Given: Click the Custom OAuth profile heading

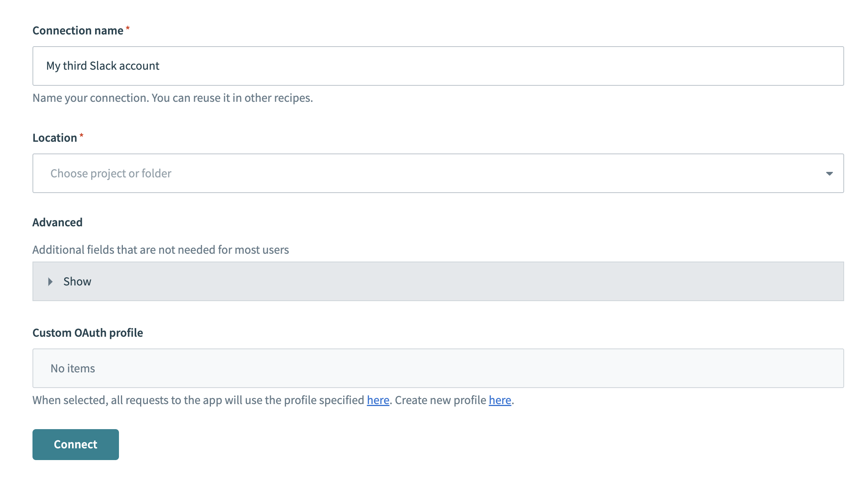Looking at the screenshot, I should [88, 332].
